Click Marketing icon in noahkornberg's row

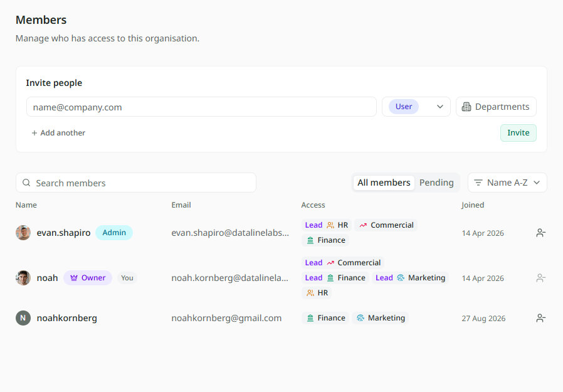[x=360, y=318]
